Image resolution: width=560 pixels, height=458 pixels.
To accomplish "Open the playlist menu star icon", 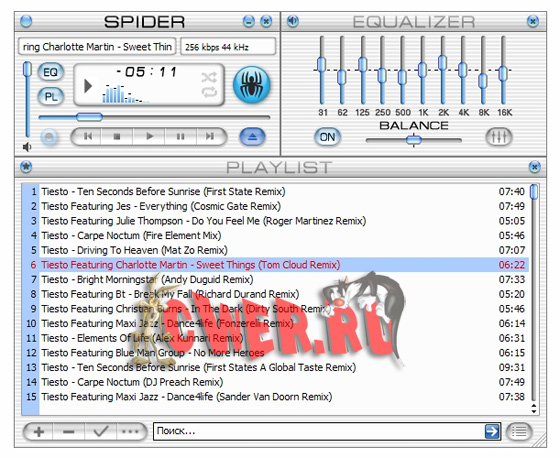I will coord(26,166).
